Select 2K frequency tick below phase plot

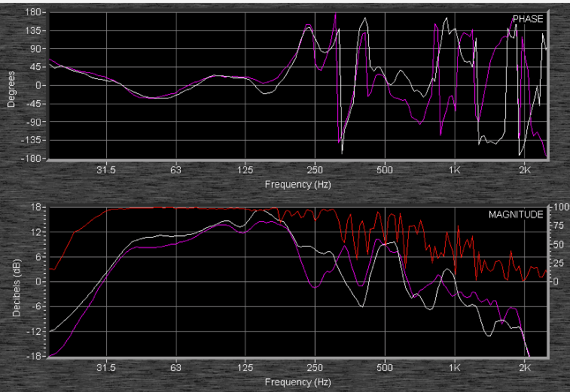coord(525,169)
